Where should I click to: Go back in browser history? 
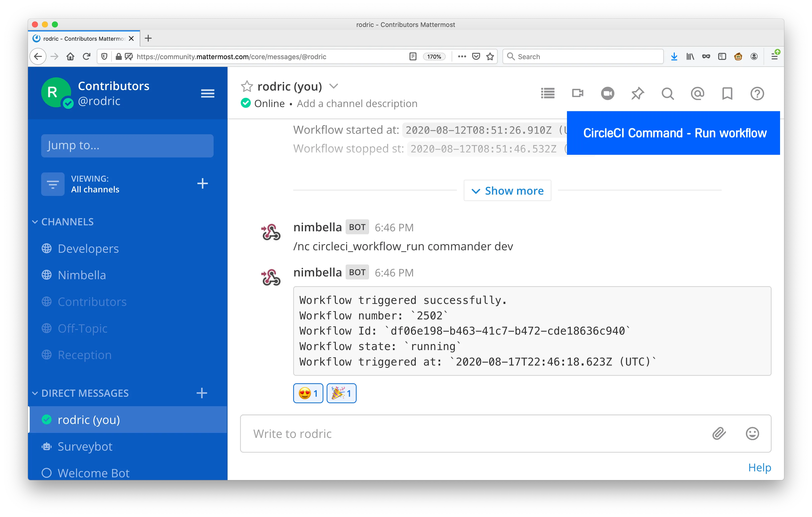38,56
